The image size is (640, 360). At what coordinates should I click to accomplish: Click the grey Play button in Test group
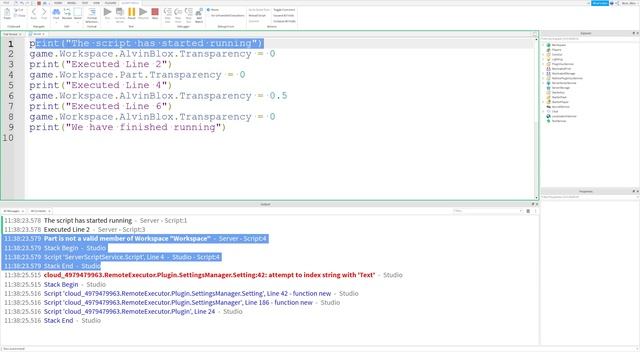[107, 13]
